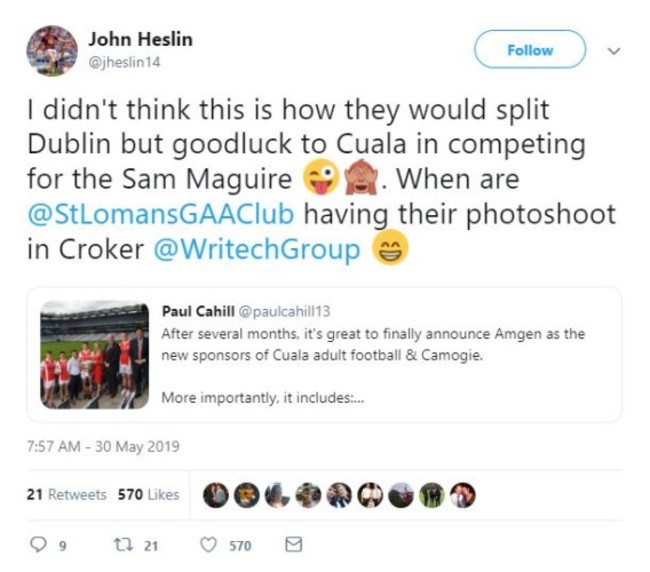Open John Heslin's profile avatar
This screenshot has height=572, width=650.
tap(52, 51)
